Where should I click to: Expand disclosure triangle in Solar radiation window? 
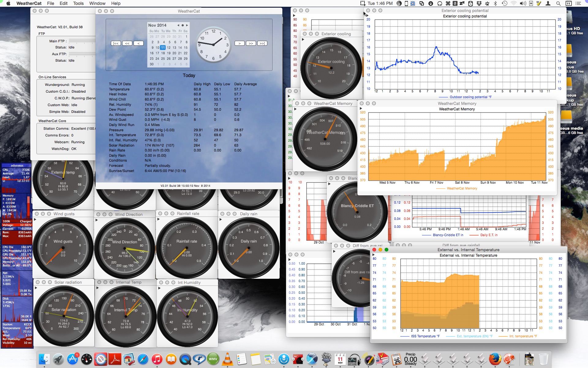[36, 288]
